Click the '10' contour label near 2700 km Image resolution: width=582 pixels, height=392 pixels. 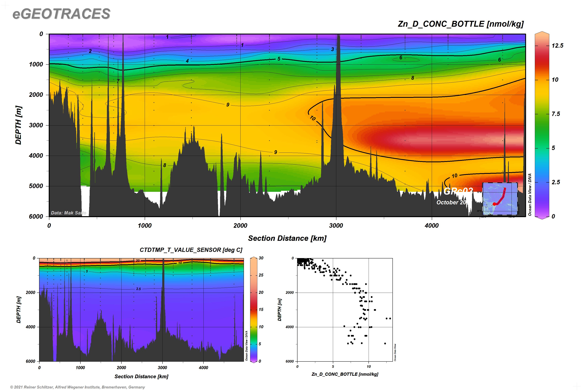point(313,118)
